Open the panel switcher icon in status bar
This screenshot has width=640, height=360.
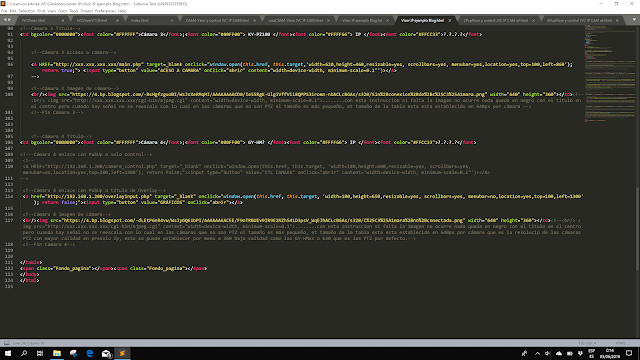point(7,343)
